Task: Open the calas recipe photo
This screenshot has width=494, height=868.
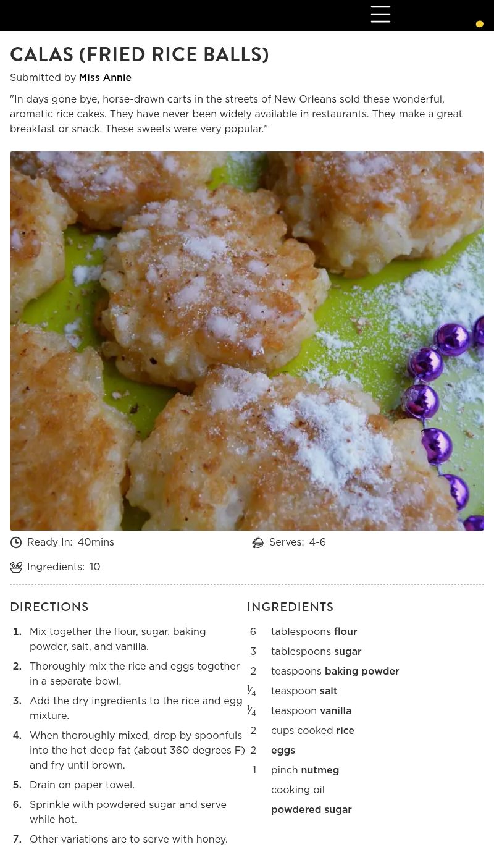Action: pos(247,341)
